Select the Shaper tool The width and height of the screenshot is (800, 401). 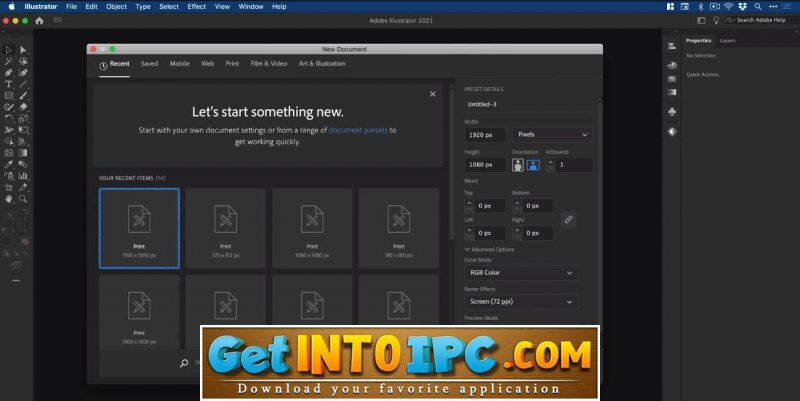[9, 107]
